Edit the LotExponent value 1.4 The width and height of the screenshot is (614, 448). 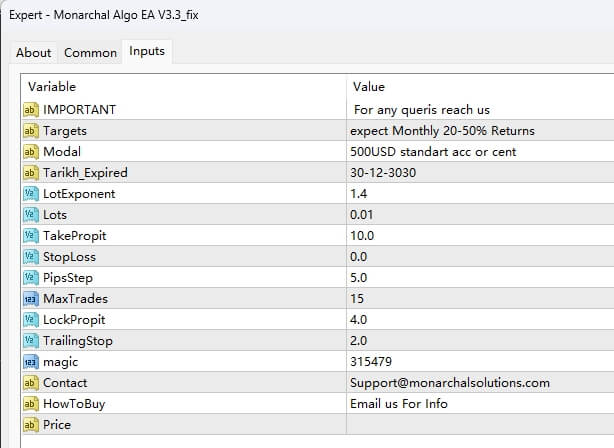(x=359, y=194)
